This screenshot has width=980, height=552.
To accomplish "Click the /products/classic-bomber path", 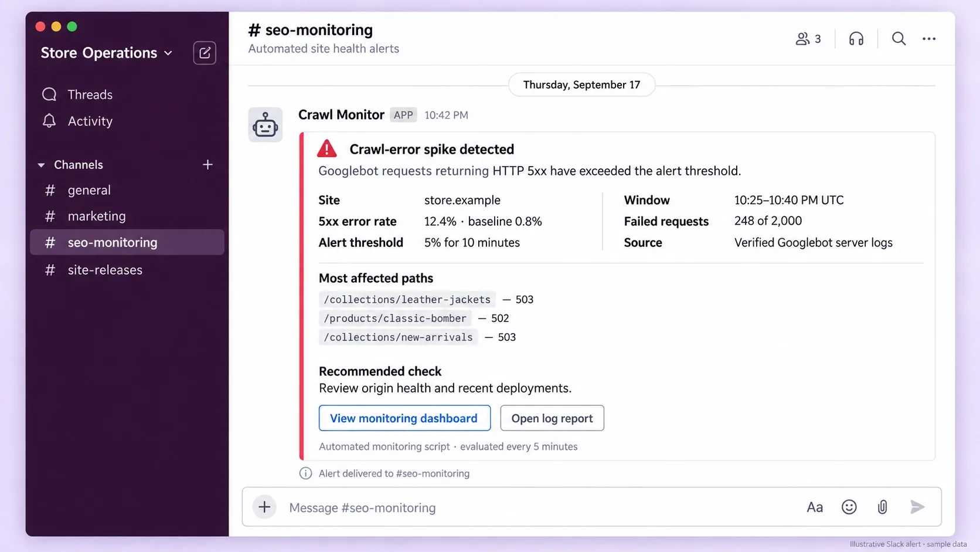I will (395, 318).
